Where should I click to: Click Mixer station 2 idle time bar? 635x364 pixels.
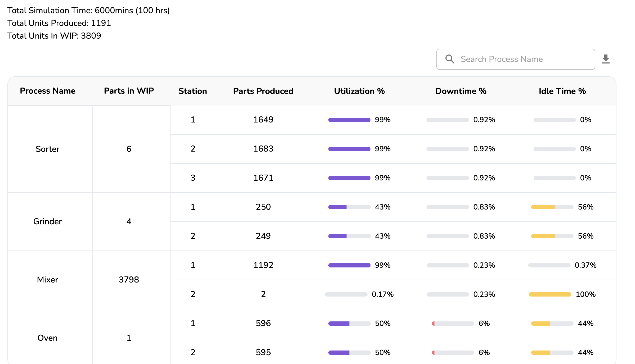(x=550, y=294)
